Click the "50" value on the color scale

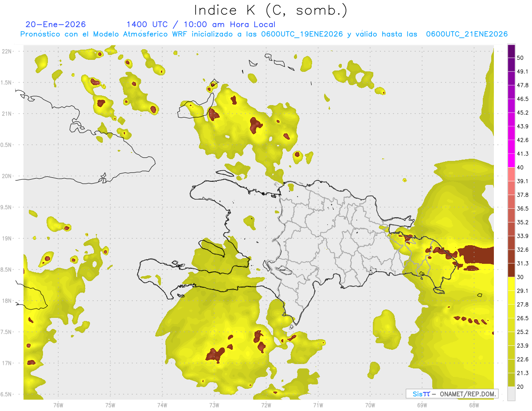click(x=520, y=51)
